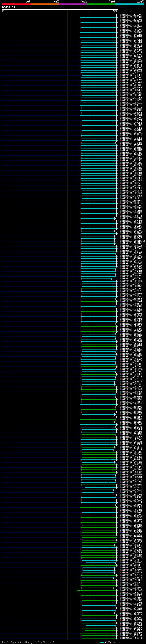Image resolution: width=146 pixels, height=644 pixels.
Task: Click the long green bar for UniRef100_Q66GS1
Action: [x=97, y=593]
